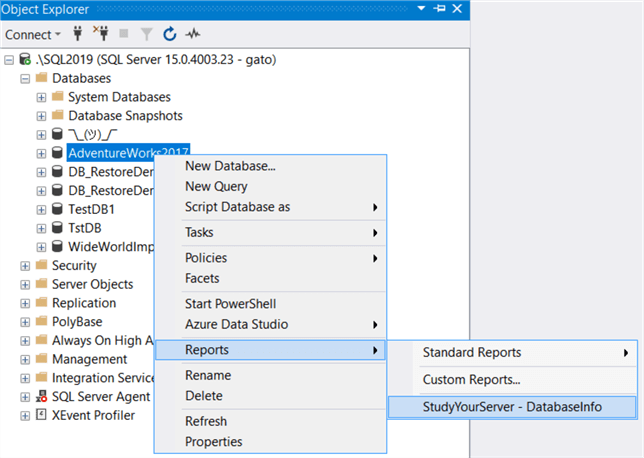The image size is (644, 458).
Task: Select Server Objects in the tree
Action: 92,284
